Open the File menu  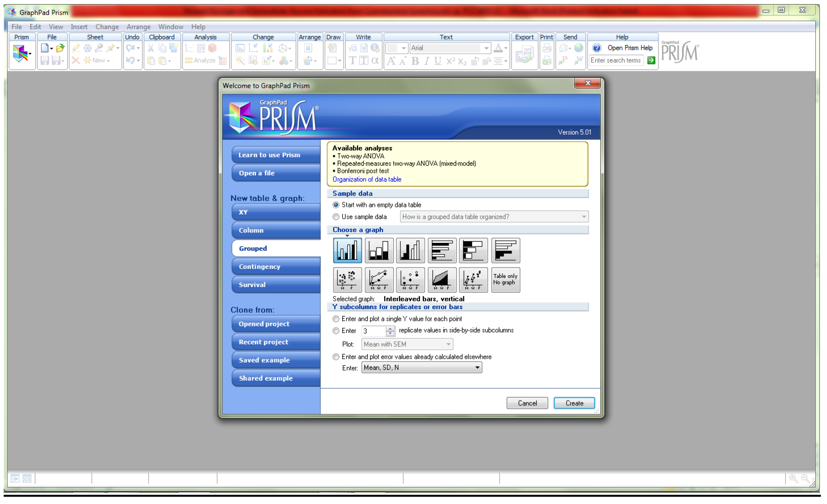pos(16,27)
